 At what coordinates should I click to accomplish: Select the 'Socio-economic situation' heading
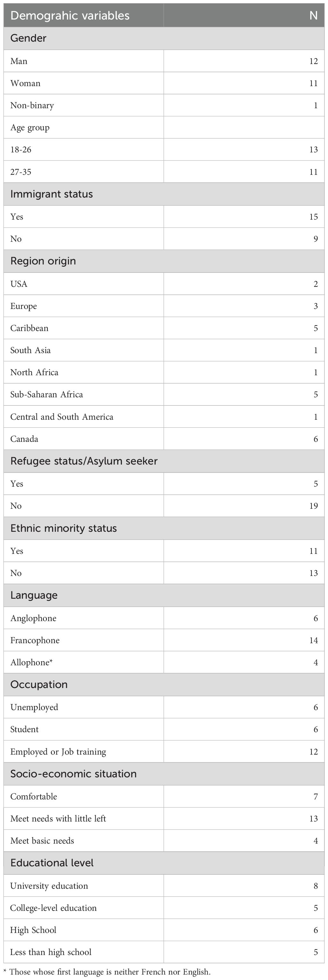click(x=73, y=774)
